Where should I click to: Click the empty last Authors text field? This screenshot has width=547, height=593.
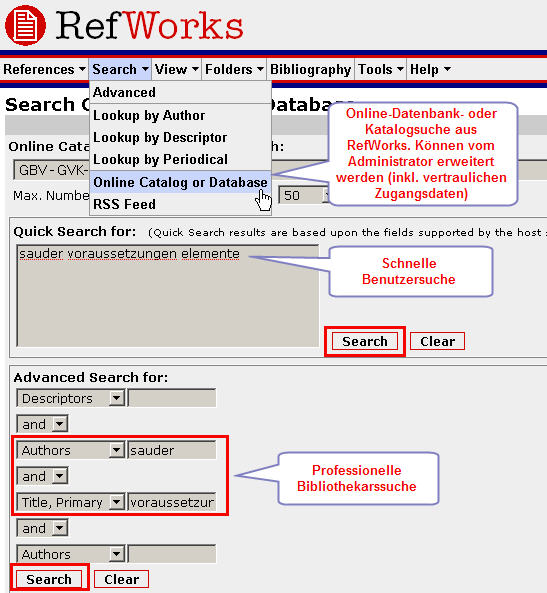click(172, 554)
